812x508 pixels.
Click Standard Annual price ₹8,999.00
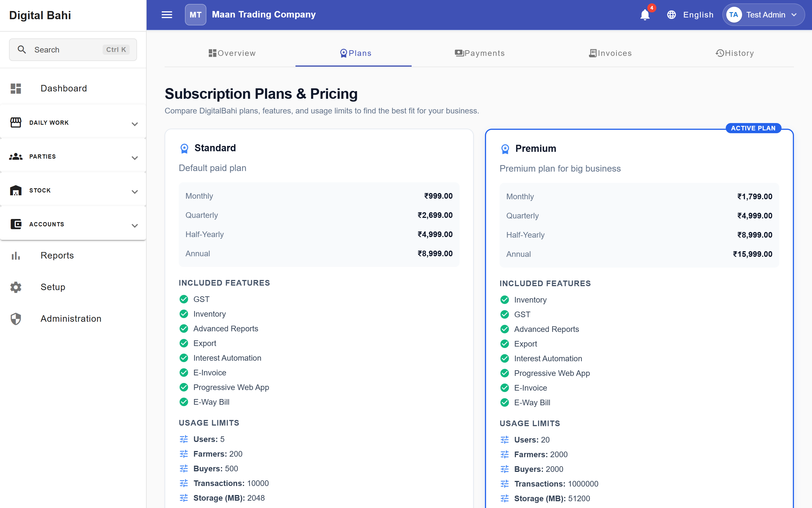point(435,254)
